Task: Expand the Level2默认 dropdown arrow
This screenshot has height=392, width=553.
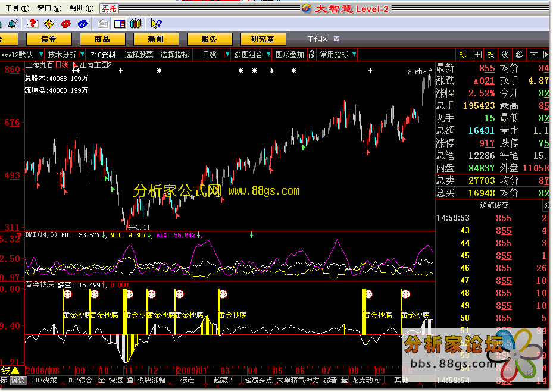Action: [41, 54]
